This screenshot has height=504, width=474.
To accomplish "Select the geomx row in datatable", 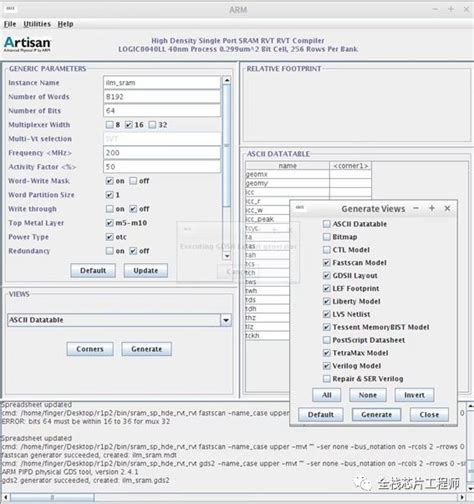I will tap(308, 174).
